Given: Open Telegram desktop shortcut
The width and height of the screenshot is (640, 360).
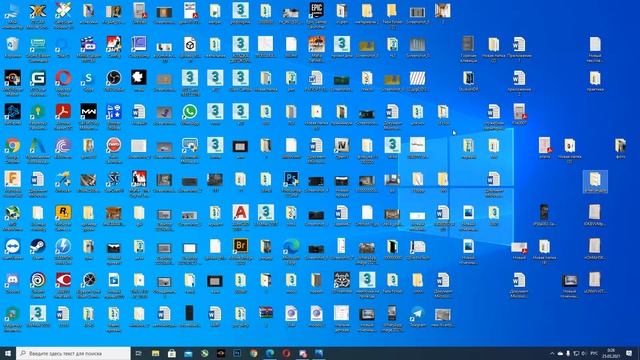Looking at the screenshot, I should 418,314.
